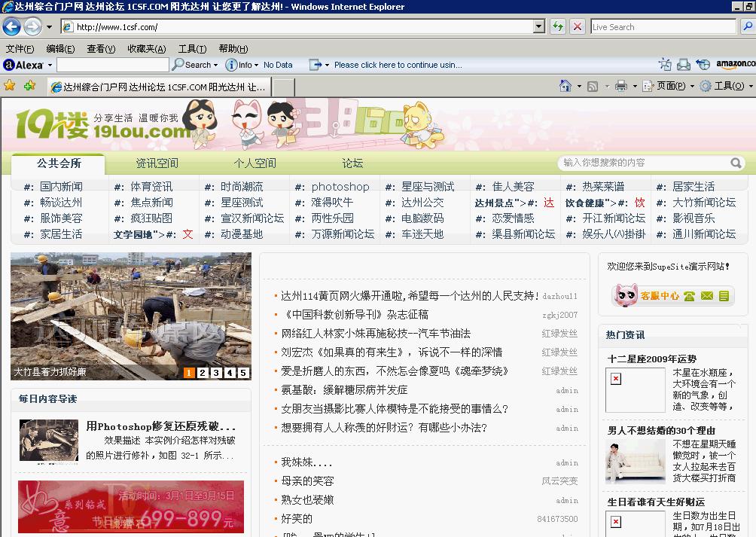
Task: Expand the Home button dropdown arrow
Action: point(579,87)
